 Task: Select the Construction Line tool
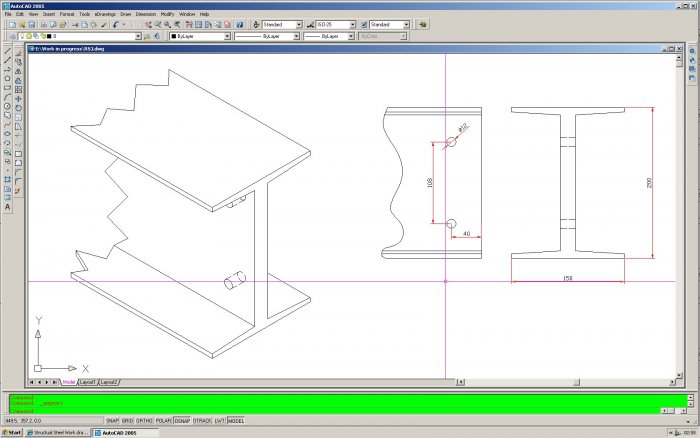click(x=8, y=60)
